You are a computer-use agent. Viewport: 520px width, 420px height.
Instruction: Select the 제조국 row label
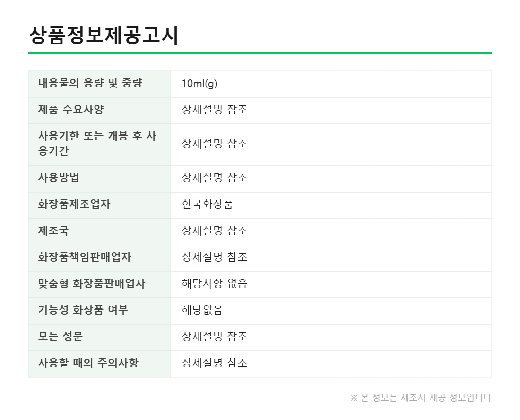53,230
